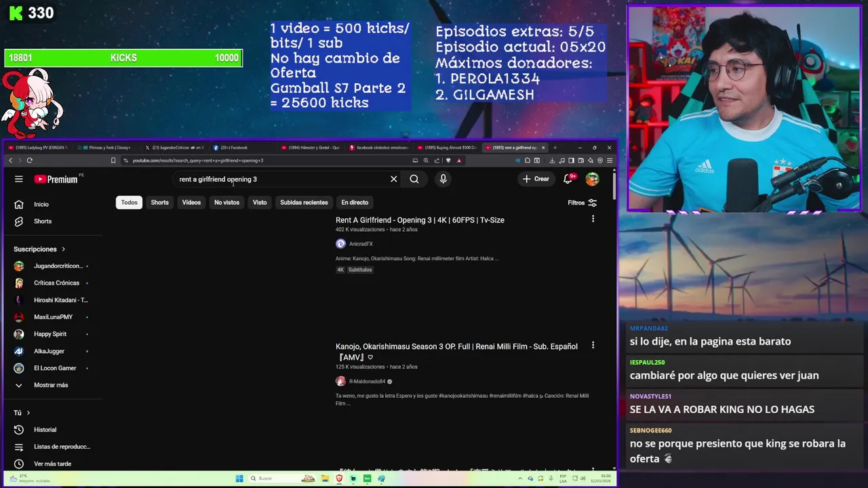Image resolution: width=868 pixels, height=488 pixels.
Task: Switch to the facebook símbolos emoticones tab
Action: pos(378,147)
